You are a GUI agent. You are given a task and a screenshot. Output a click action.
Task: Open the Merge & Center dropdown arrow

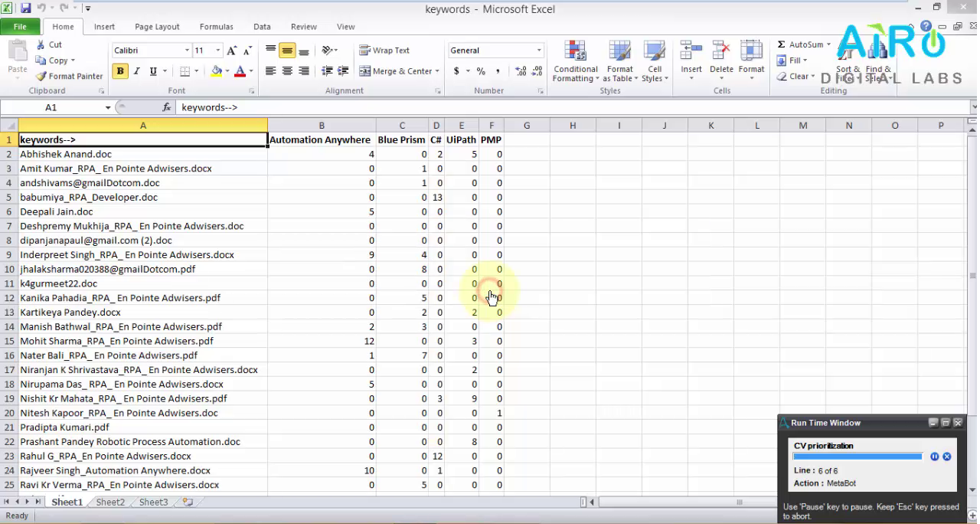pos(437,71)
